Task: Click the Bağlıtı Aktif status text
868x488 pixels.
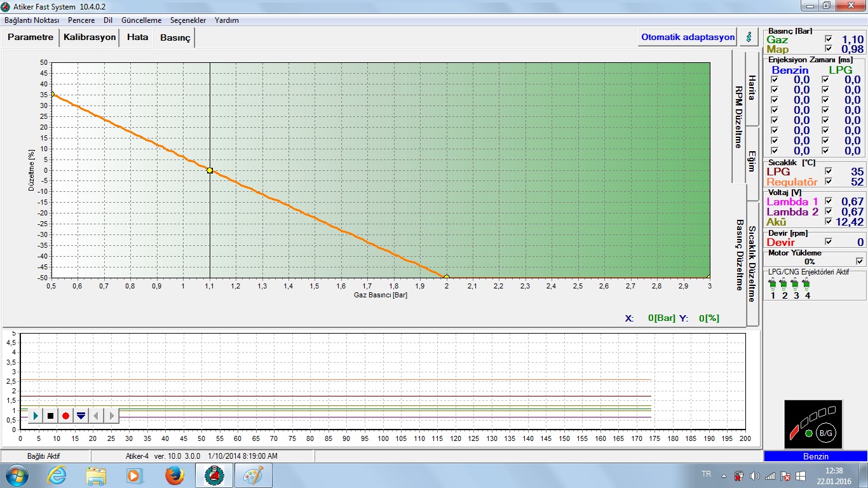Action: tap(43, 456)
